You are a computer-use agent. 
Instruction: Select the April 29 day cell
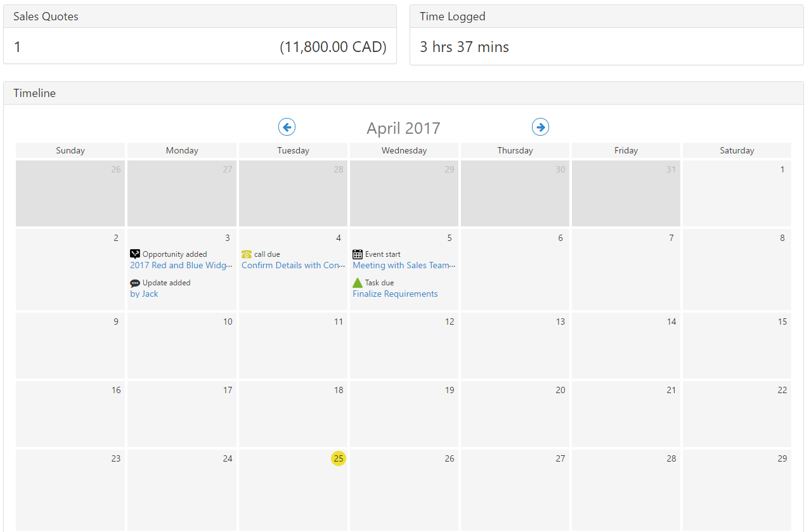click(x=737, y=490)
